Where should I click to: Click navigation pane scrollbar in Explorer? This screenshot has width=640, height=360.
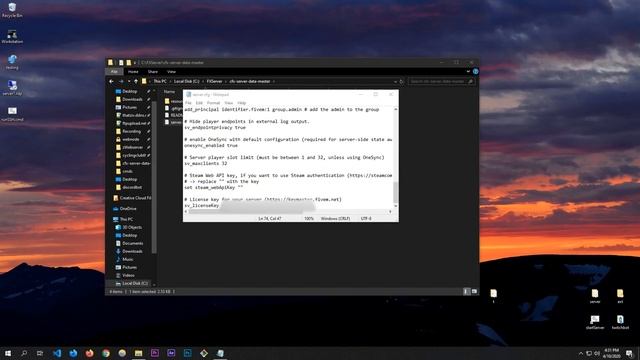click(154, 178)
